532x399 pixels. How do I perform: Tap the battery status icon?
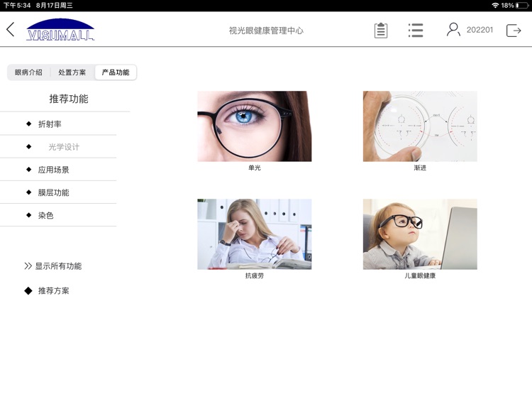pos(522,6)
